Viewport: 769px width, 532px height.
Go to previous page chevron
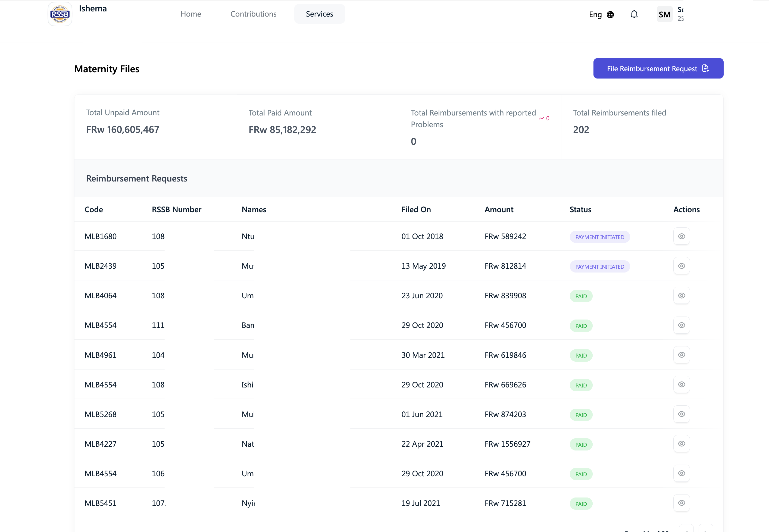(x=686, y=529)
